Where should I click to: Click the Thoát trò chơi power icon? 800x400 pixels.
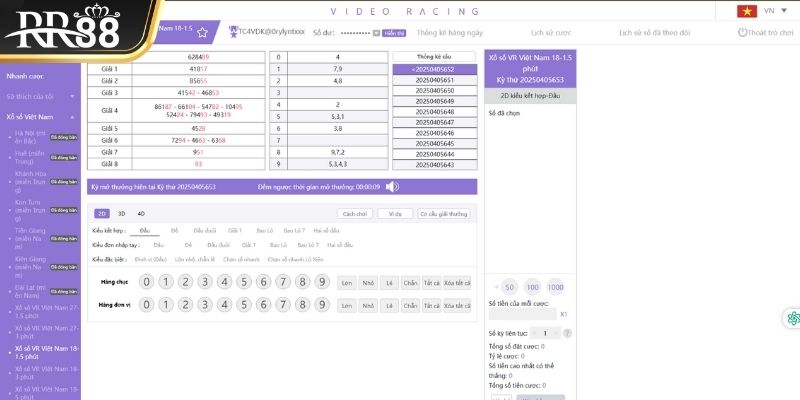click(742, 32)
